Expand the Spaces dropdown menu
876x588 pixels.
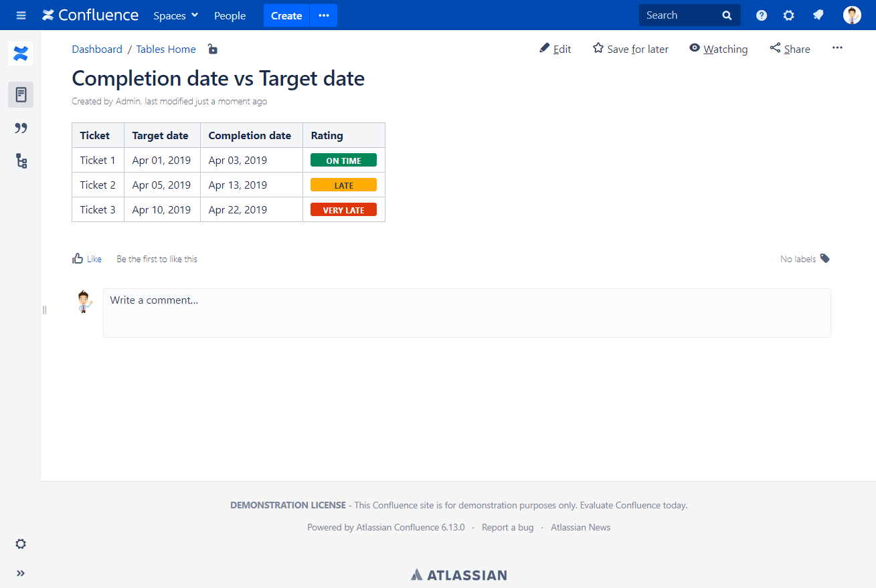[x=175, y=15]
